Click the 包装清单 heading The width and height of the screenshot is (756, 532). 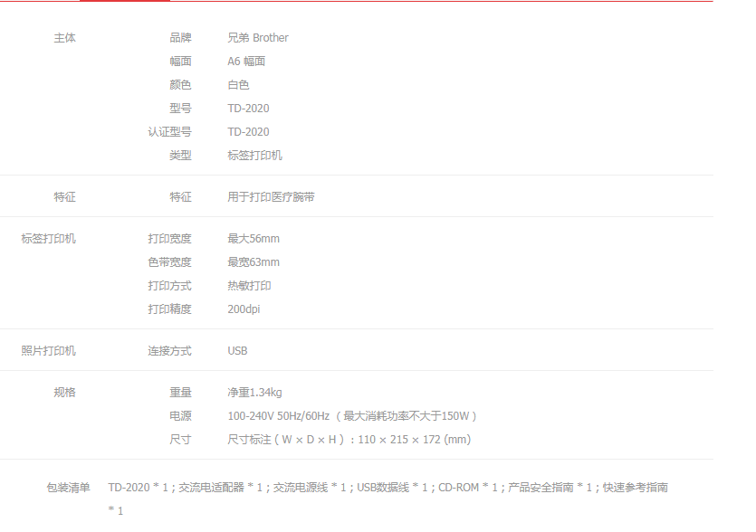pos(68,488)
